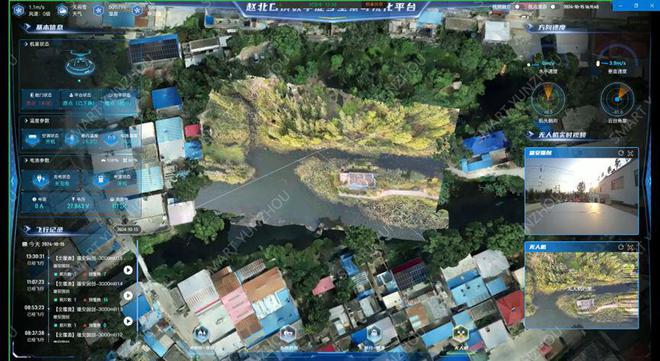Click the 0 A current reading

[39, 206]
